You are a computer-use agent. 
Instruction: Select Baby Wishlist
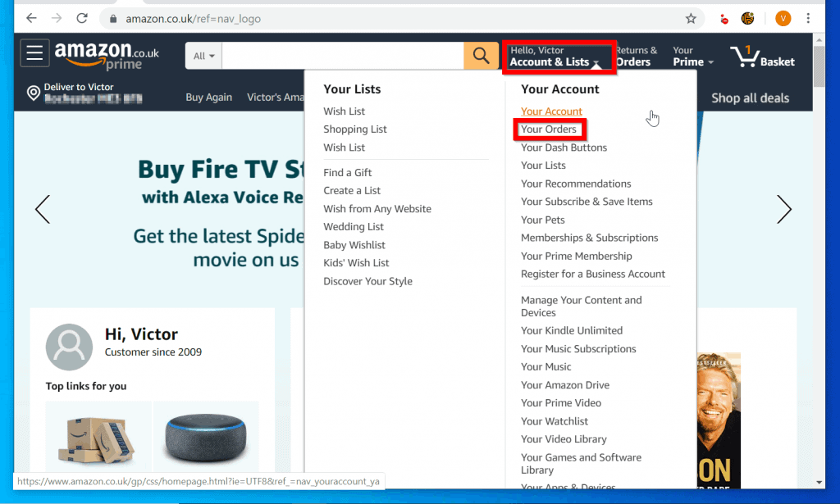(x=354, y=245)
